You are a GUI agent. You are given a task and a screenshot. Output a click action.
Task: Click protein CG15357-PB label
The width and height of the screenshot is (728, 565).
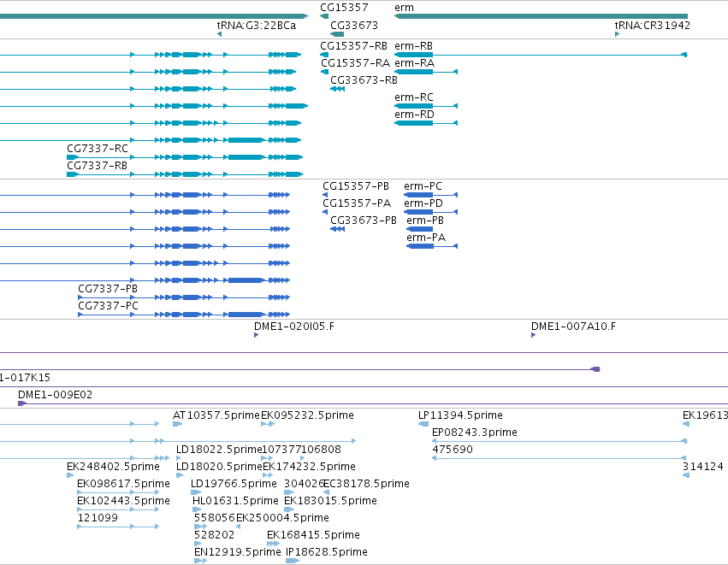[x=356, y=186]
